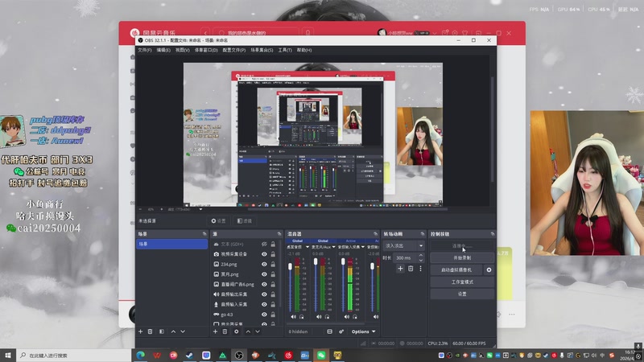The image size is (644, 362).
Task: Open virtual camera settings gear
Action: [489, 270]
